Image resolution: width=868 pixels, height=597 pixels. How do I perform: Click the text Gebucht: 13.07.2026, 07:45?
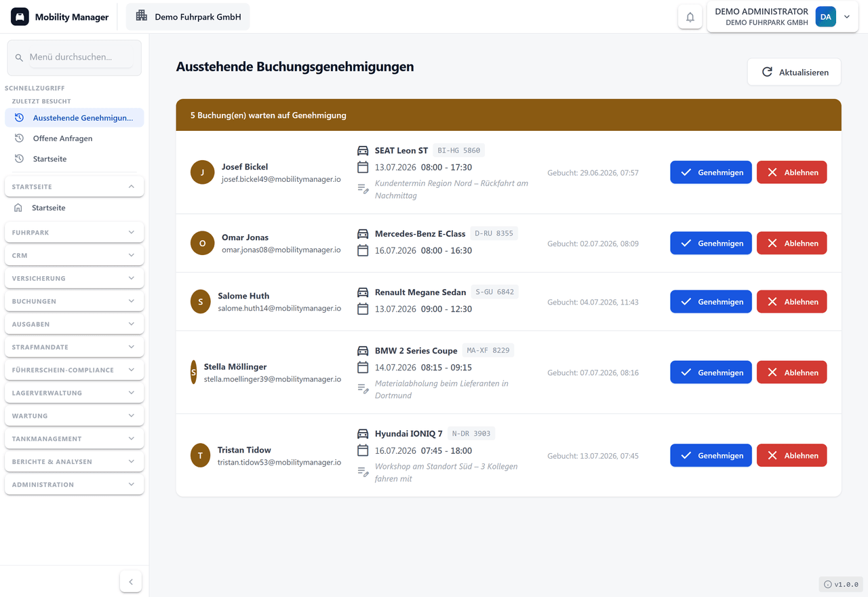593,456
